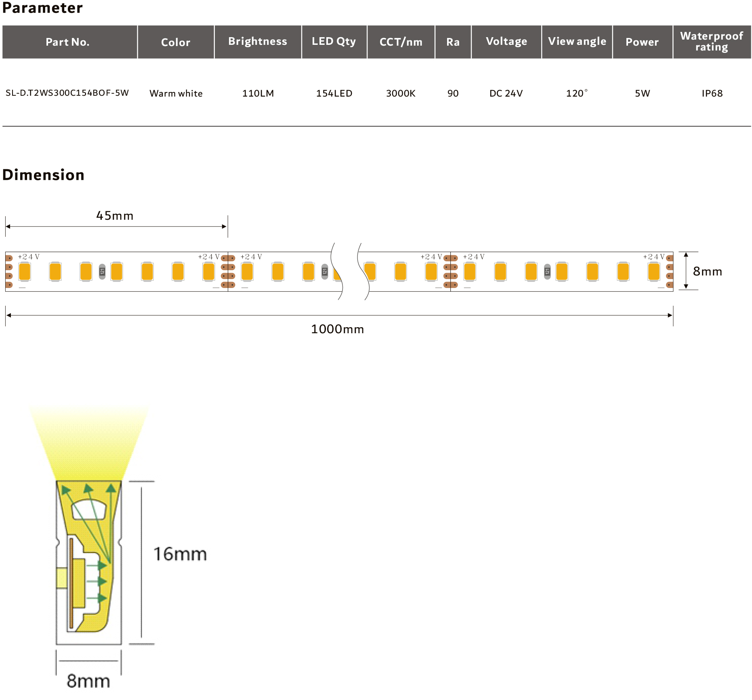Viewport: 752px width, 700px height.
Task: Click the Parameter section heading
Action: pos(42,8)
